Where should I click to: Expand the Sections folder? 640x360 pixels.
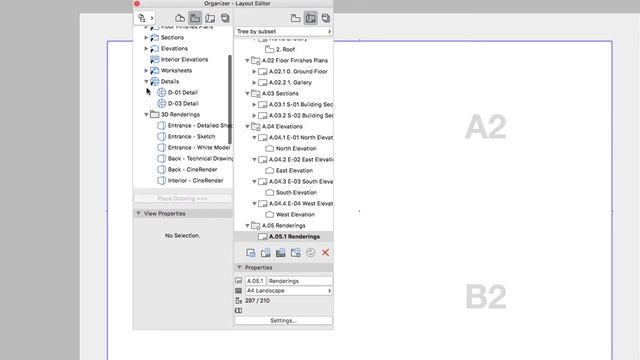146,38
